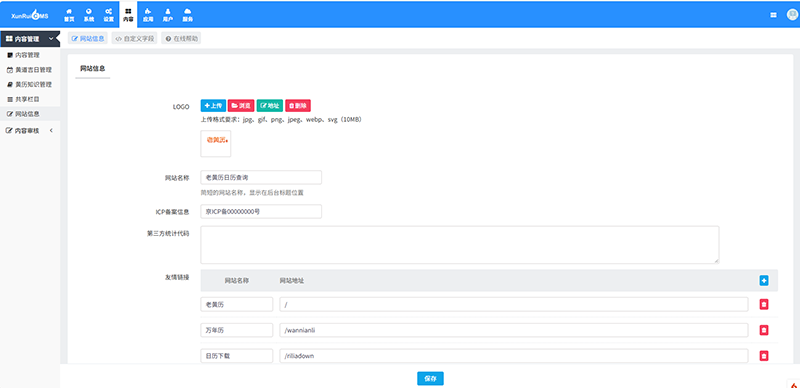Open the user avatar menu
This screenshot has width=800, height=388.
pos(792,15)
